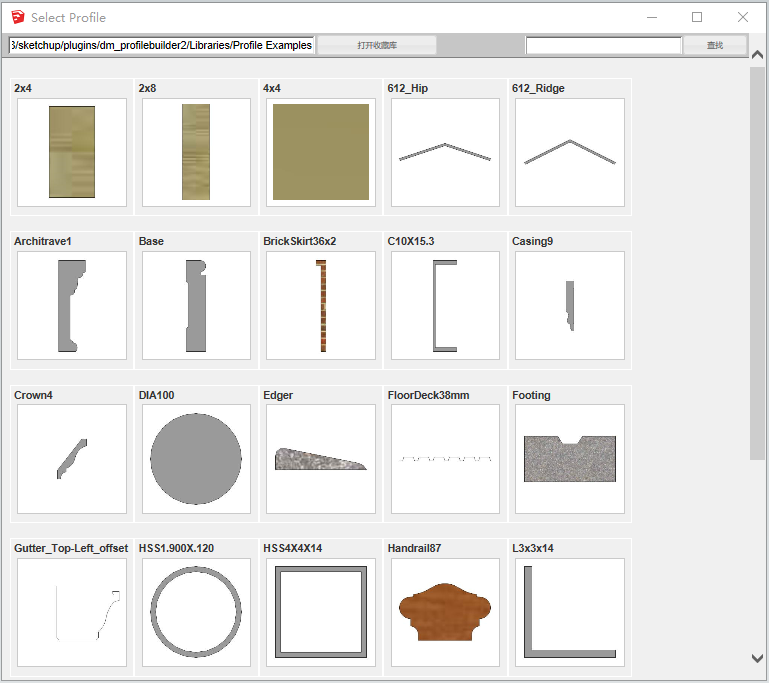769x683 pixels.
Task: Click the library path text field
Action: (x=161, y=45)
